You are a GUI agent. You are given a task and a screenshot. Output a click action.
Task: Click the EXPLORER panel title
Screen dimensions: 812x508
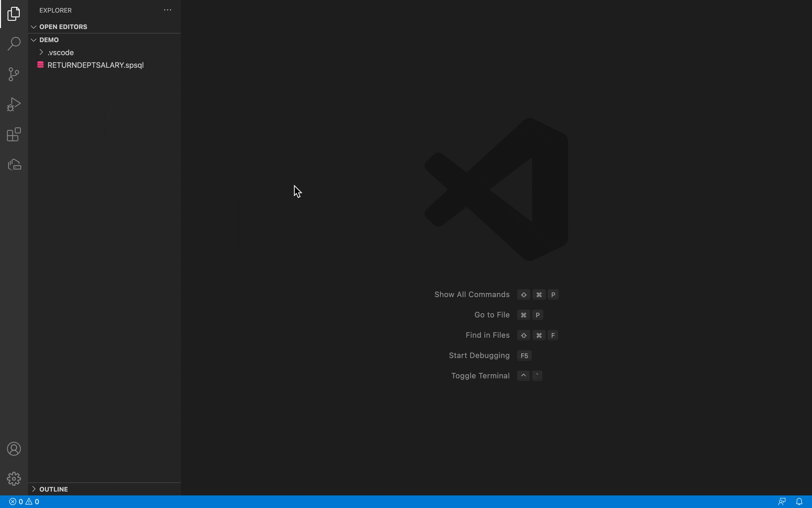point(55,10)
